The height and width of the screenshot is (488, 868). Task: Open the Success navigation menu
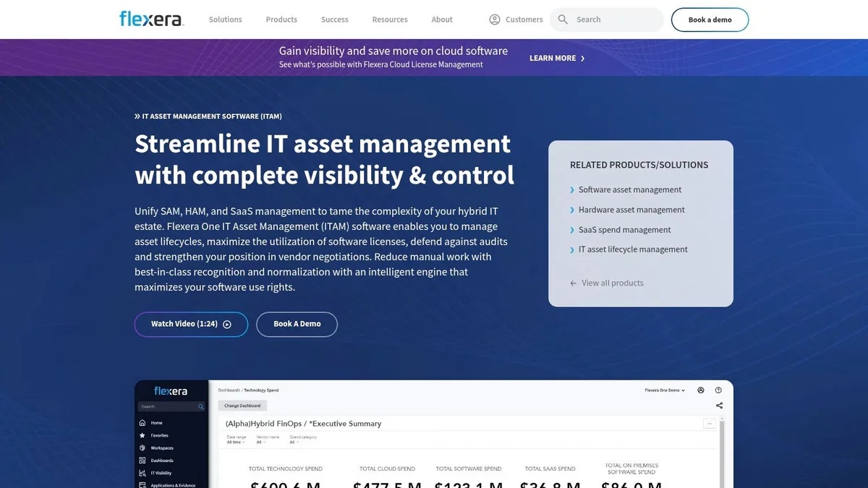tap(335, 20)
